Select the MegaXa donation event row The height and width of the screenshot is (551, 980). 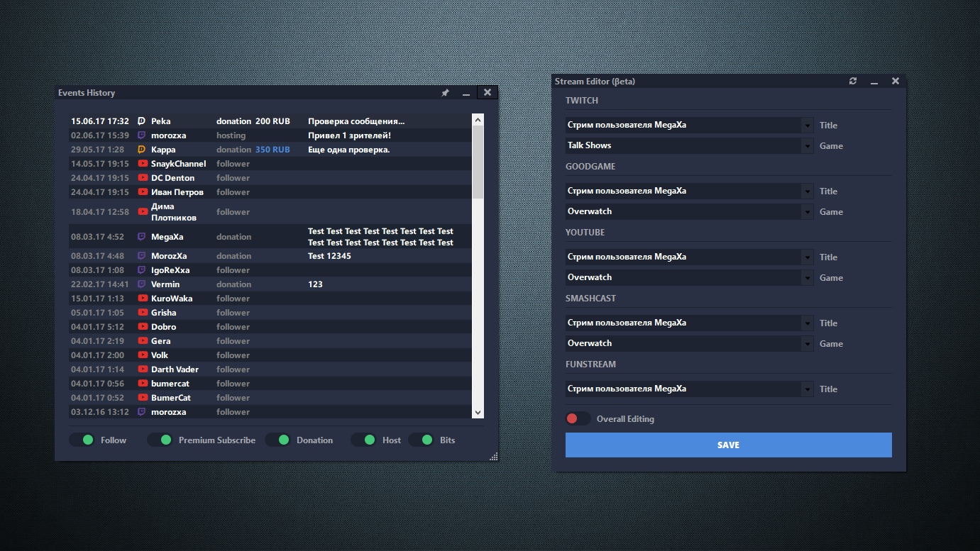[270, 237]
